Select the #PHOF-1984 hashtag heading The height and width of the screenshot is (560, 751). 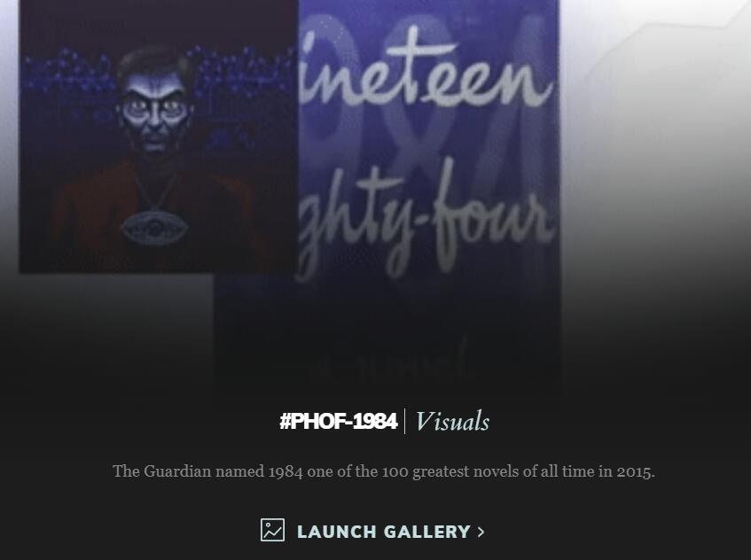pyautogui.click(x=338, y=422)
